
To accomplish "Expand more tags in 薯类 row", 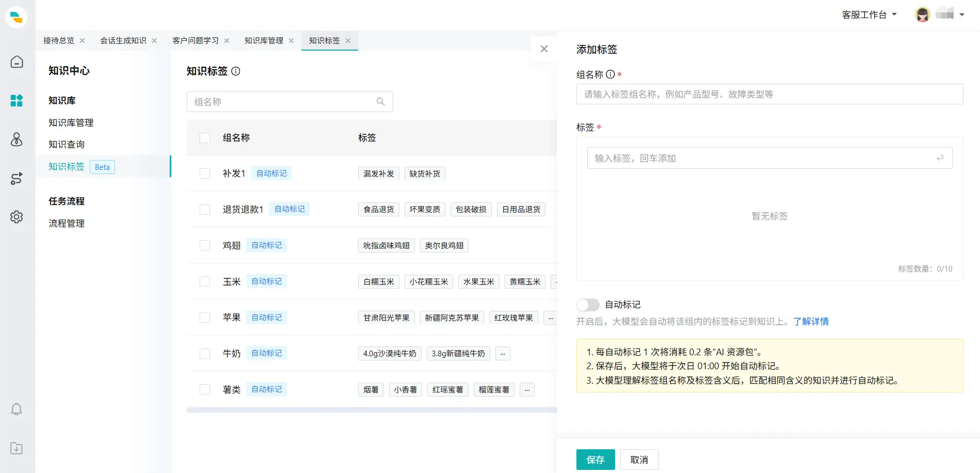I will (x=527, y=390).
